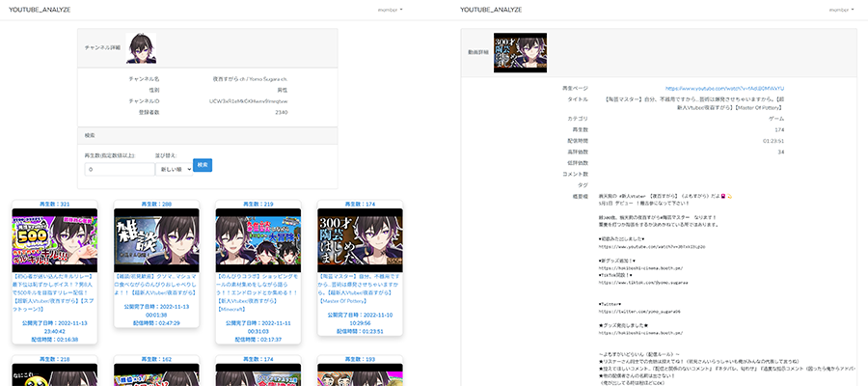
Task: Select the twitter.com URL in the description
Action: pos(639,312)
